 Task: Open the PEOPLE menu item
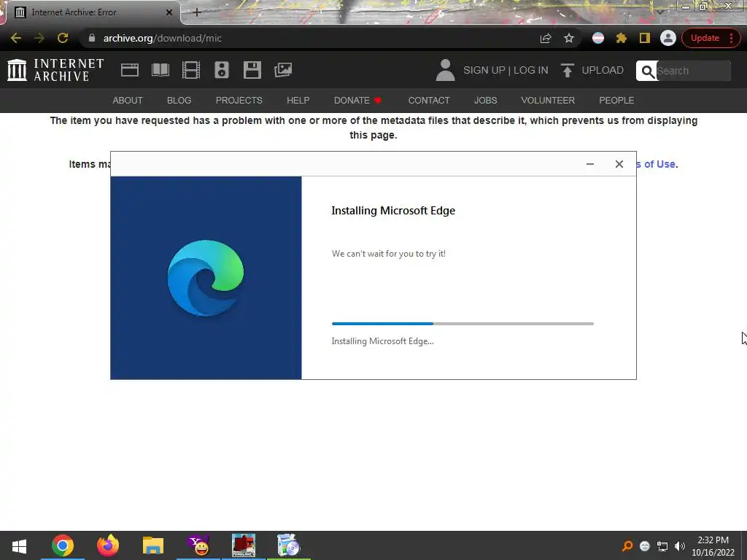click(x=616, y=101)
